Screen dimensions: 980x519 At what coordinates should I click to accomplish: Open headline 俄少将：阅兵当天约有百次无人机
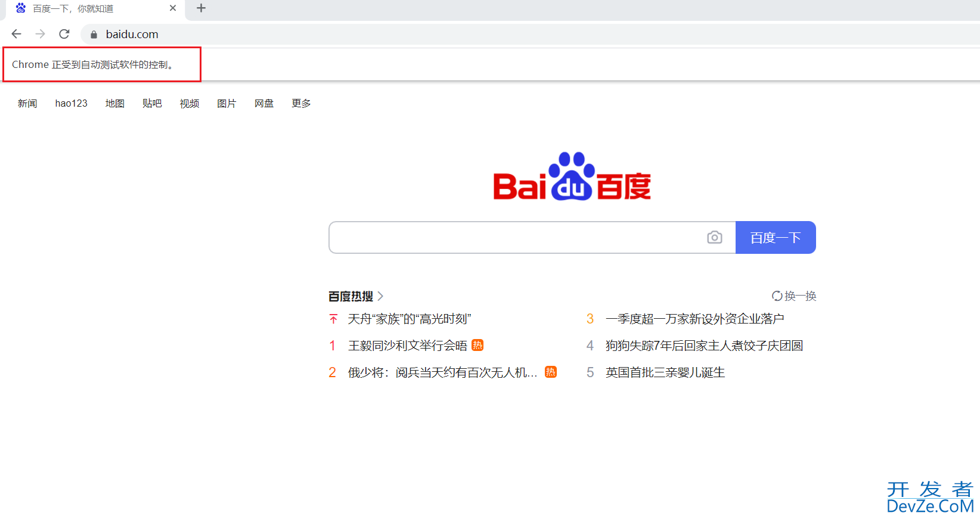click(443, 372)
